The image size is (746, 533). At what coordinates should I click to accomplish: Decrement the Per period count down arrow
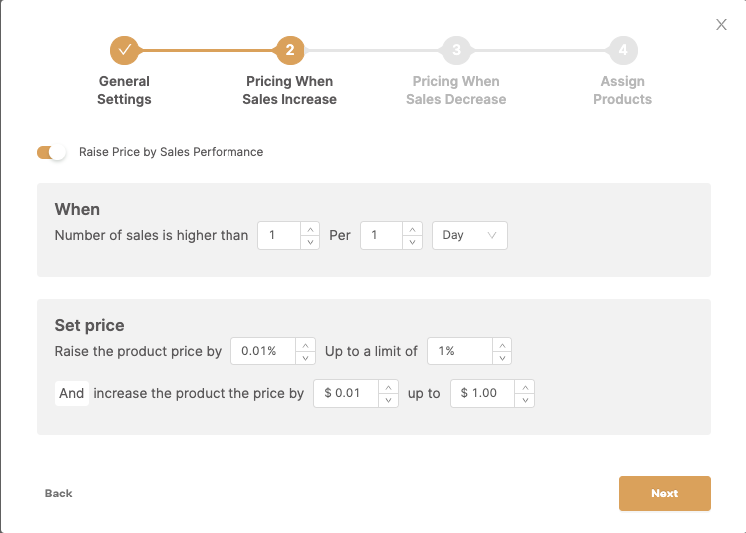point(412,242)
